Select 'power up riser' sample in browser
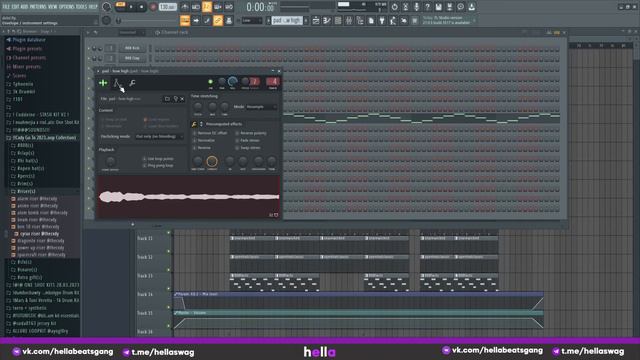Viewport: 640px width, 360px height. pyautogui.click(x=40, y=248)
